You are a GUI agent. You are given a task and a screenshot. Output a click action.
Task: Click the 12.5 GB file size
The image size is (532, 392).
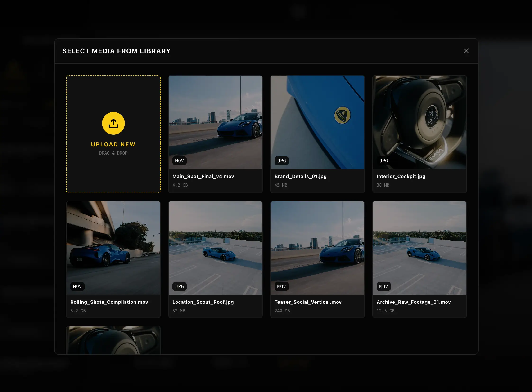[x=386, y=311]
